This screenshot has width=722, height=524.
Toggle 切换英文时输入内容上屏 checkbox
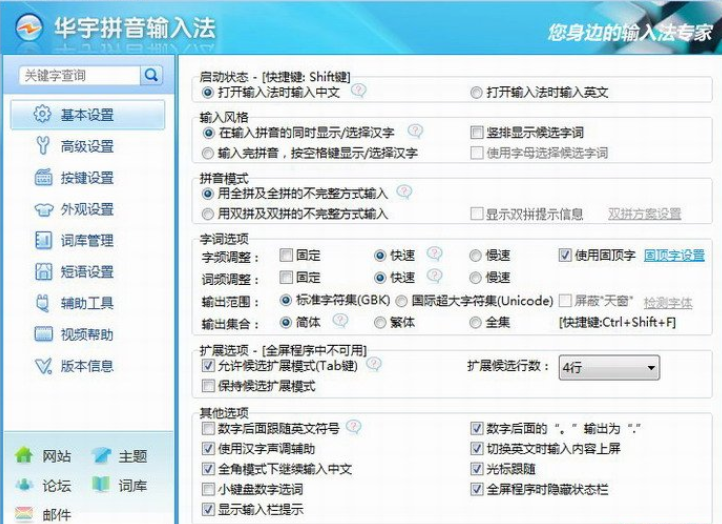(x=477, y=448)
